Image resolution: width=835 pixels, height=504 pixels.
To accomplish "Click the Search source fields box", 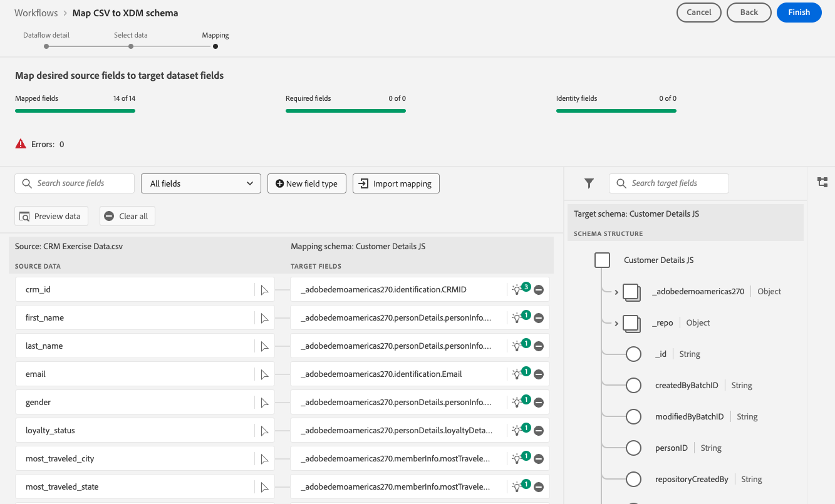I will pos(75,183).
